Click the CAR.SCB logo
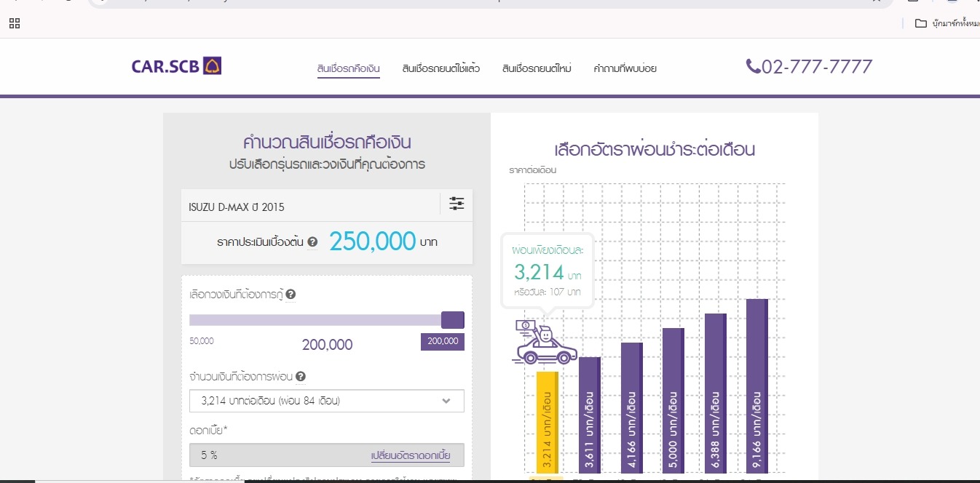 click(176, 66)
